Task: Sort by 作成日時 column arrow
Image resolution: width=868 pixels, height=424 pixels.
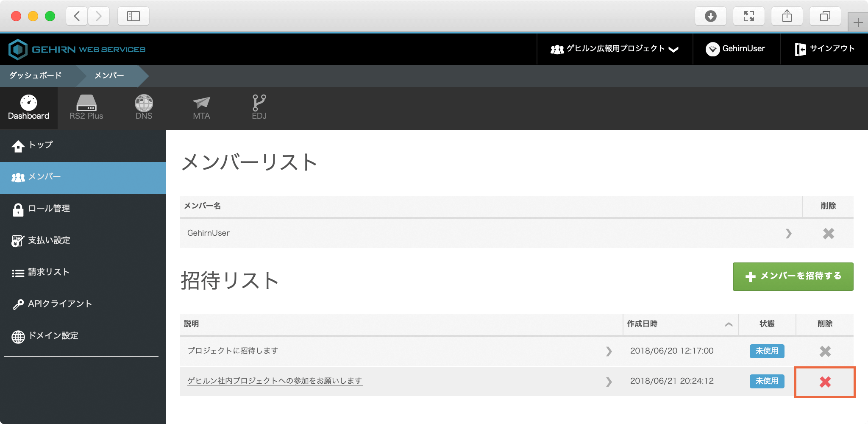Action: tap(729, 324)
